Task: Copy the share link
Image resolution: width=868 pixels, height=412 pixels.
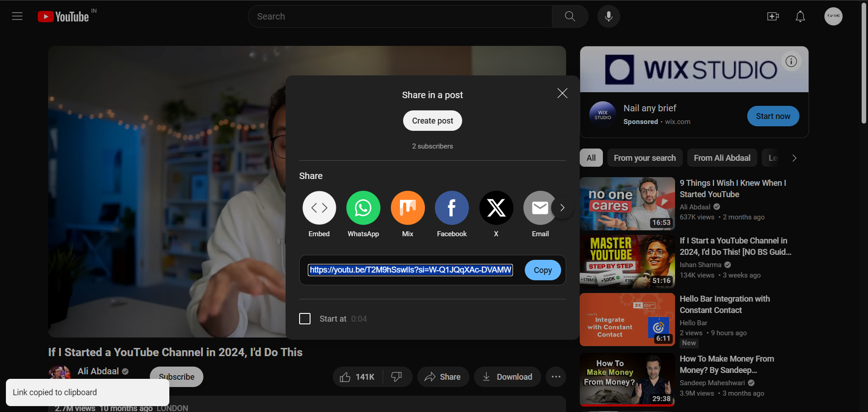Action: tap(543, 270)
